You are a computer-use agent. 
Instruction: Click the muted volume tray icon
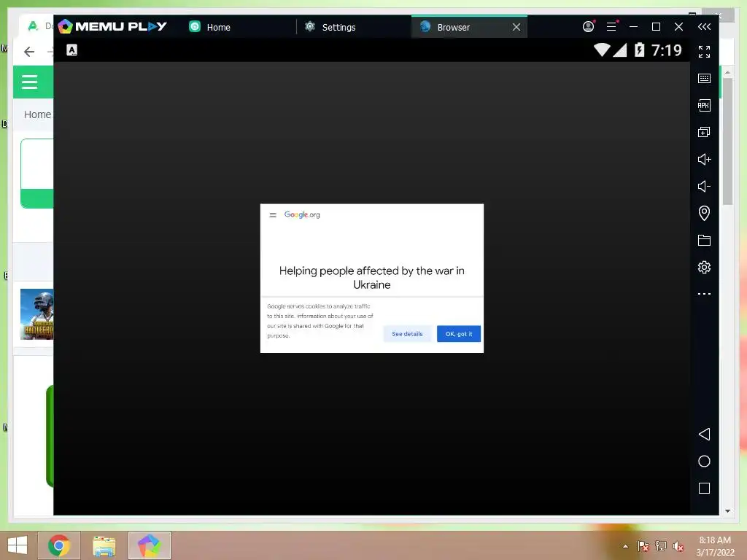tap(678, 546)
